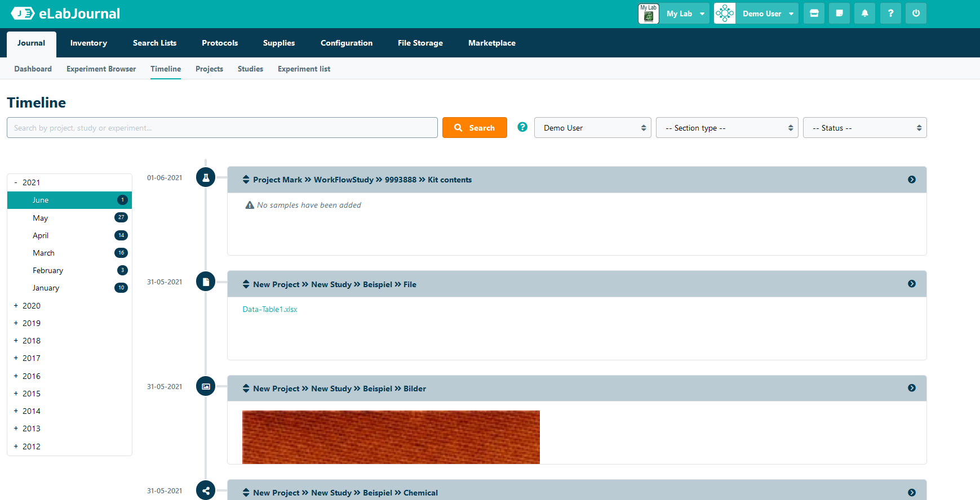Open the Demo User profile icon
This screenshot has height=500, width=980.
[725, 14]
